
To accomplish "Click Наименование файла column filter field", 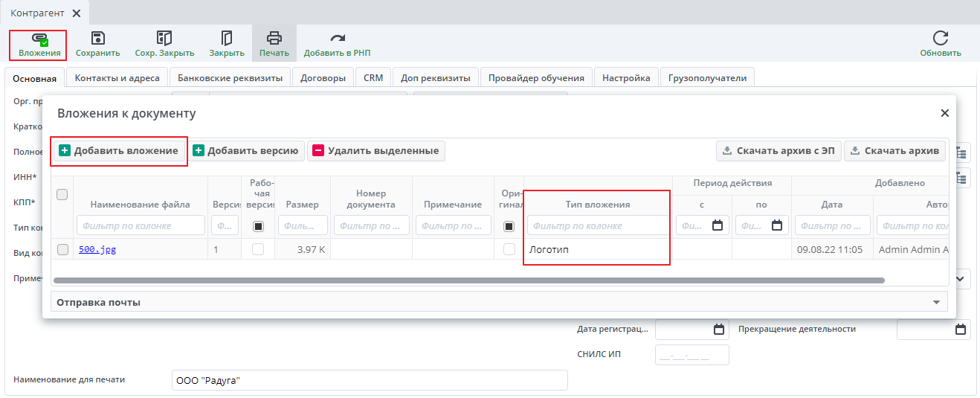I will point(141,225).
